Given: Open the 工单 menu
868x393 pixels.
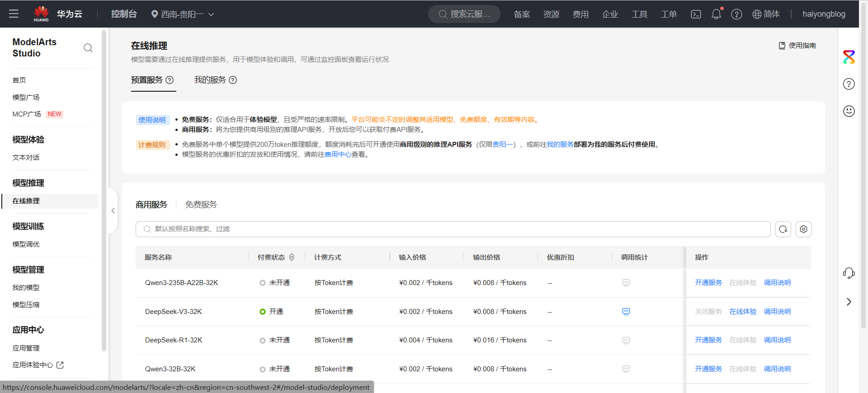Looking at the screenshot, I should pos(669,14).
